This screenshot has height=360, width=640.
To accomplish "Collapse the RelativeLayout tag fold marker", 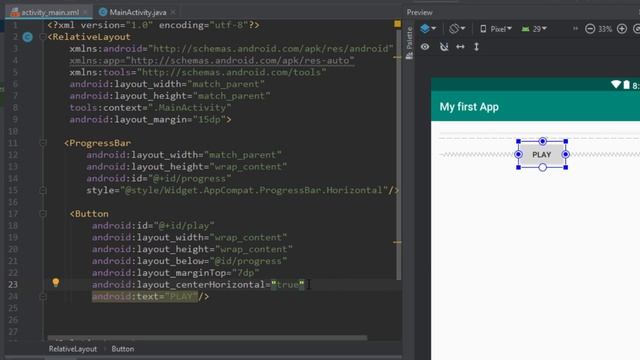I will pos(42,37).
